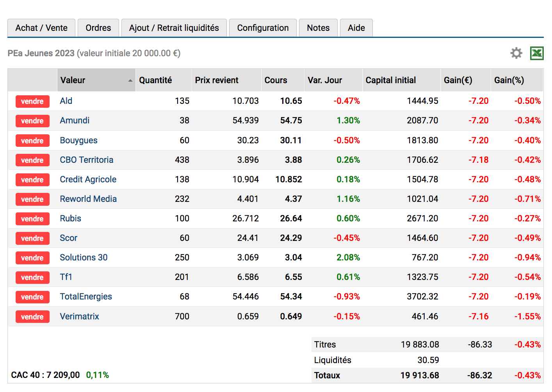This screenshot has width=552, height=392.
Task: Click TotalEnergies capital 3702.32
Action: [x=422, y=296]
